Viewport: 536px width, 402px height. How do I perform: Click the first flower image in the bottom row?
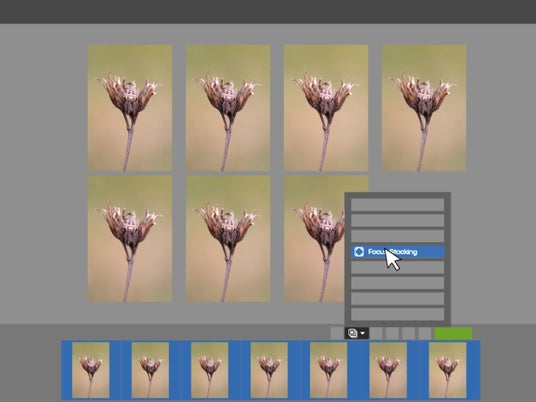click(x=130, y=239)
